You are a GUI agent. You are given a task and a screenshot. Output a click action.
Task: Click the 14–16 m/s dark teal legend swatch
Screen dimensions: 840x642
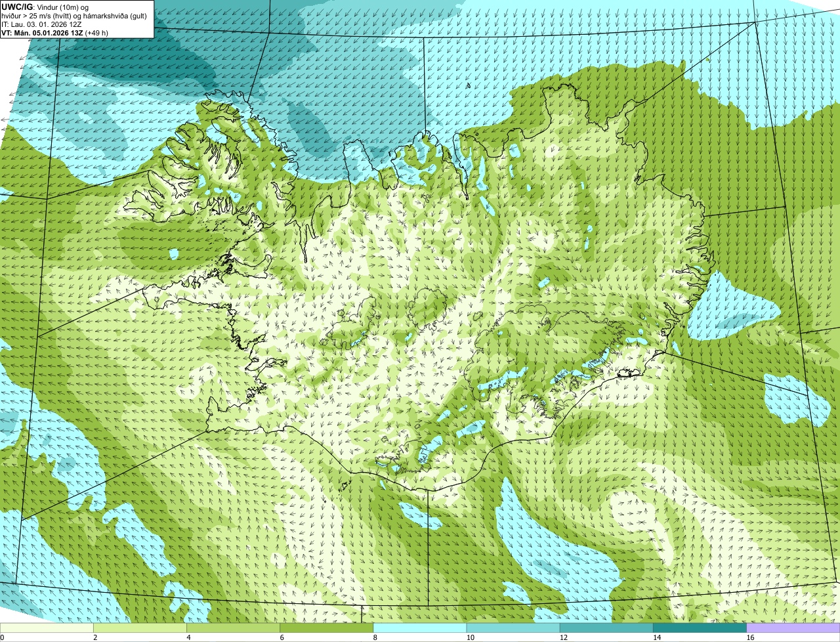700,628
